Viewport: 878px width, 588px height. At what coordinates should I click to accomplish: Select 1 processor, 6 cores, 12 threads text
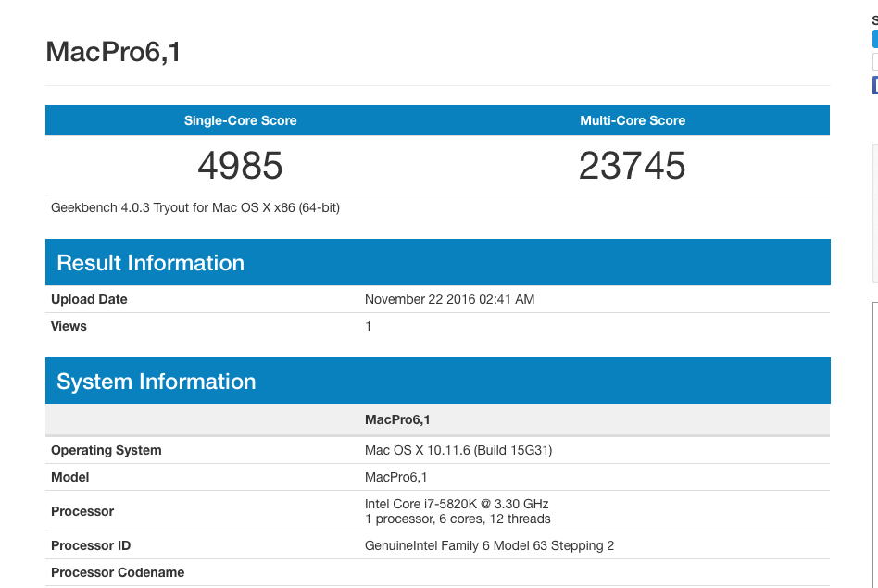[458, 519]
